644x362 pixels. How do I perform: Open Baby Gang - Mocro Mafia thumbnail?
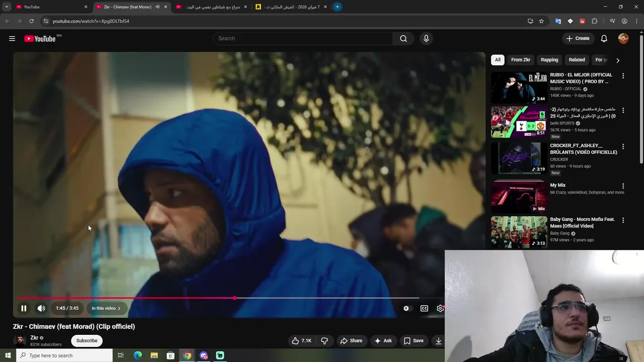click(519, 232)
